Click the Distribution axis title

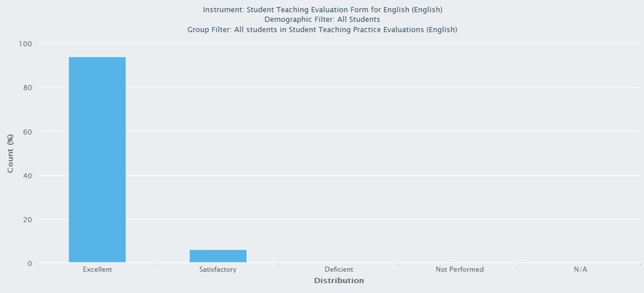click(x=339, y=281)
